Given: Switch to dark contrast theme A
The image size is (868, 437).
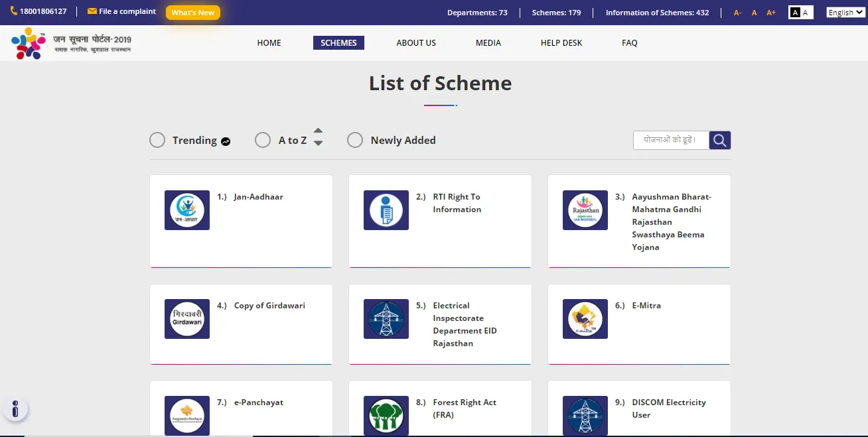Looking at the screenshot, I should [795, 13].
